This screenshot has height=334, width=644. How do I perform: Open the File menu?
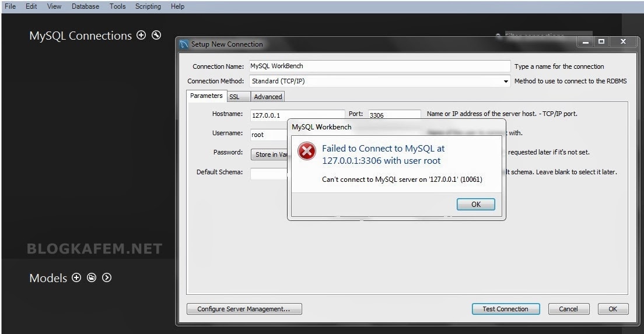pos(10,6)
